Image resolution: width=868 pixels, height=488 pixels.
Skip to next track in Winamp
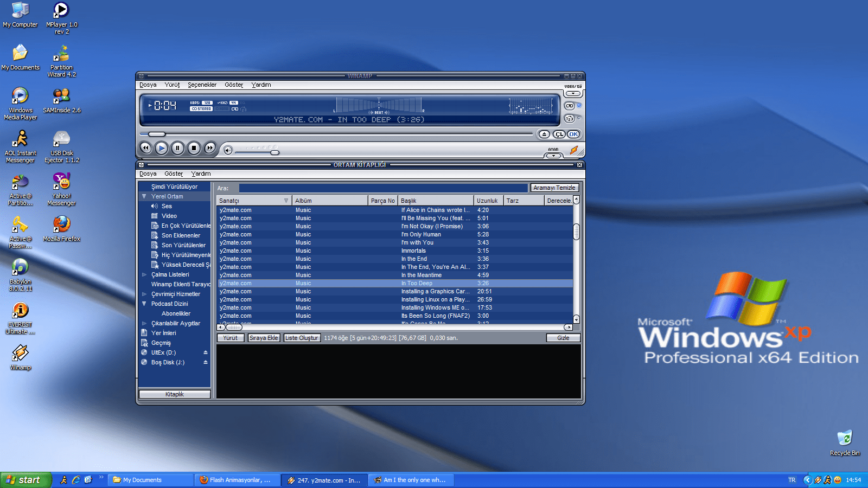point(210,147)
